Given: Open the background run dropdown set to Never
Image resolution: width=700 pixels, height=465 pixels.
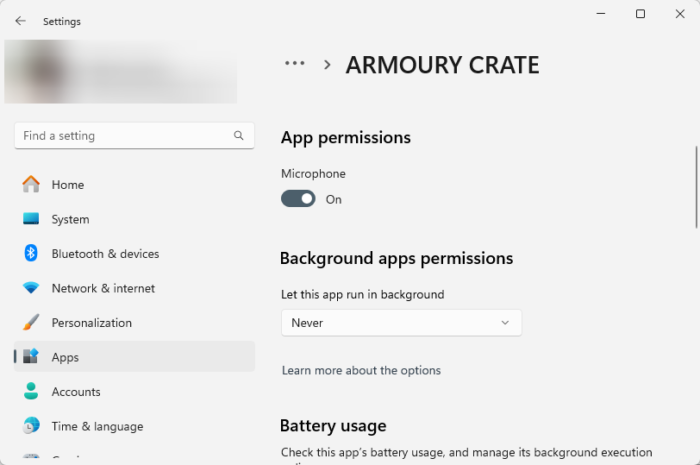Looking at the screenshot, I should 401,323.
